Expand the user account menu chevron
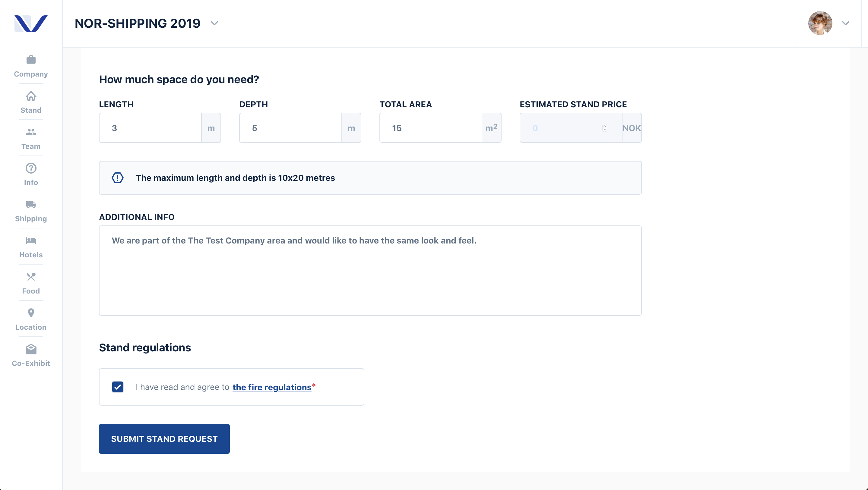This screenshot has width=868, height=490. (845, 23)
